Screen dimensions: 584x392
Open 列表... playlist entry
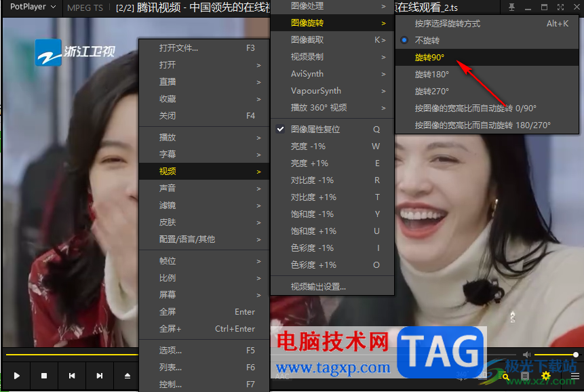pos(204,368)
